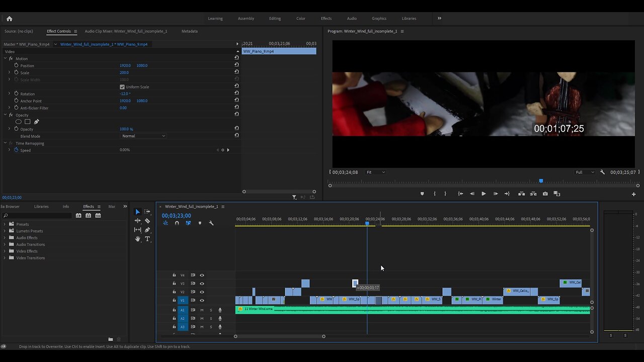644x362 pixels.
Task: Select the Ripple Edit tool
Action: tap(137, 221)
